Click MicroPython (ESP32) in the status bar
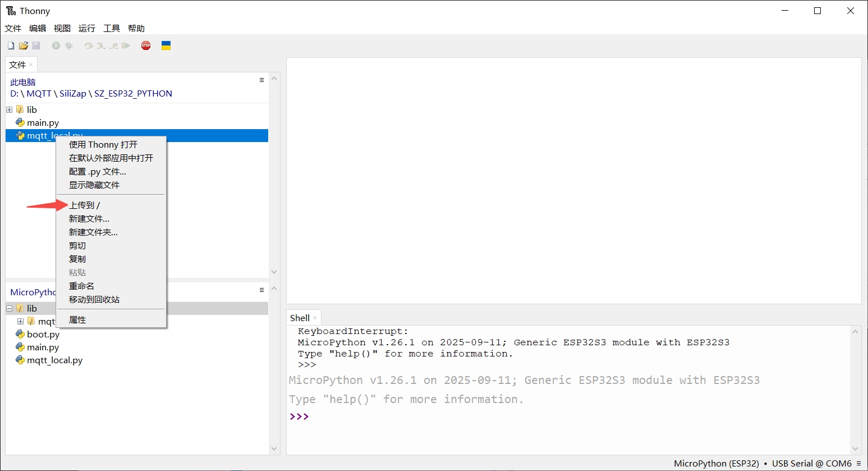This screenshot has height=471, width=868. tap(717, 463)
